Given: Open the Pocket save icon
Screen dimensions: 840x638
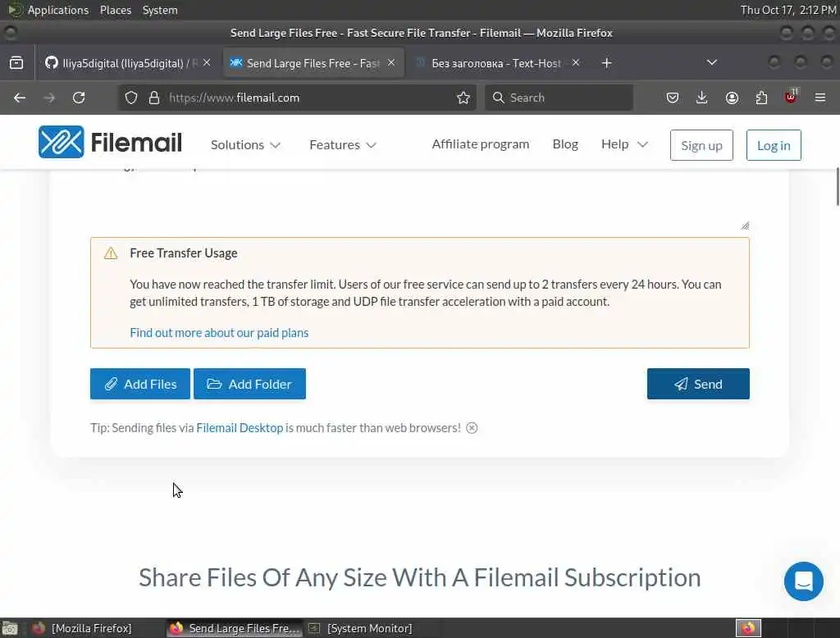Looking at the screenshot, I should [x=673, y=98].
